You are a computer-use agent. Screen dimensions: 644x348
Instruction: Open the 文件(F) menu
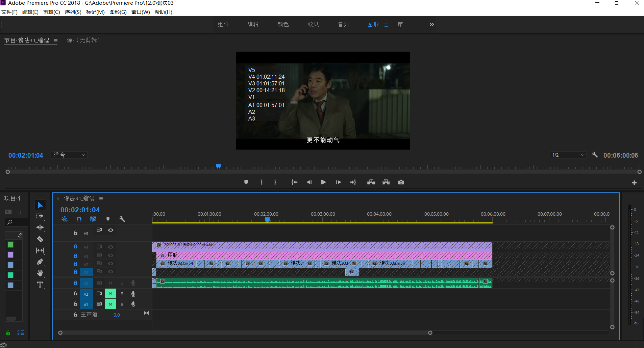coord(9,12)
